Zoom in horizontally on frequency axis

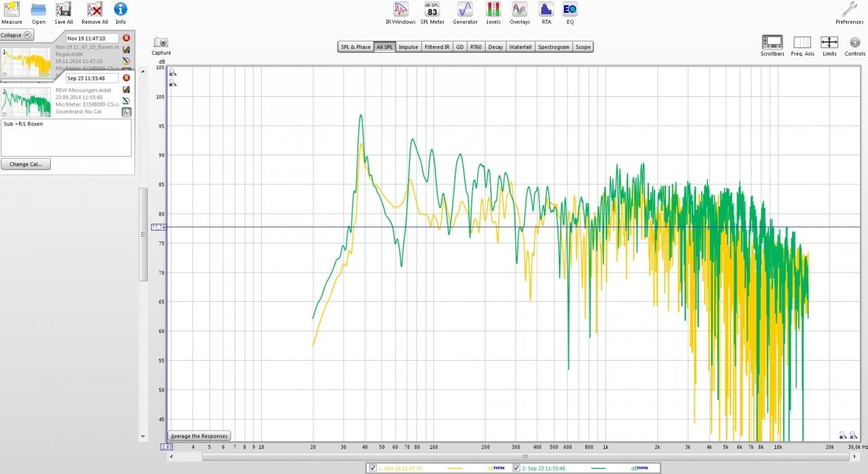(x=853, y=435)
